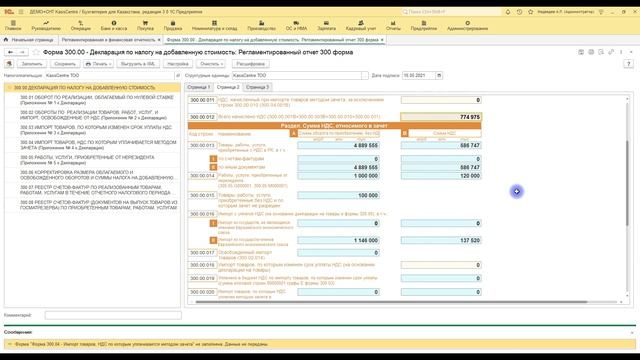Open the Налогоплательщик link icon
Image resolution: width=640 pixels, height=360 pixels.
click(178, 76)
